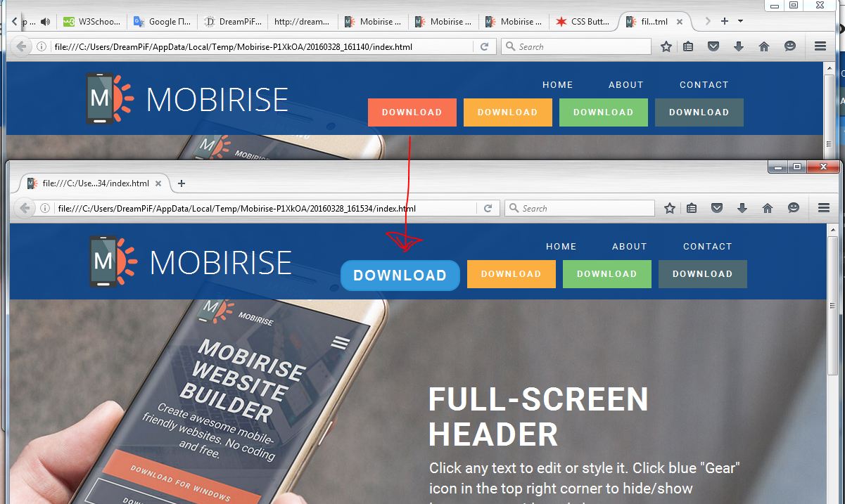Close the file:///C:/Use...34/index.html tab in the front window
The height and width of the screenshot is (504, 845).
point(159,183)
